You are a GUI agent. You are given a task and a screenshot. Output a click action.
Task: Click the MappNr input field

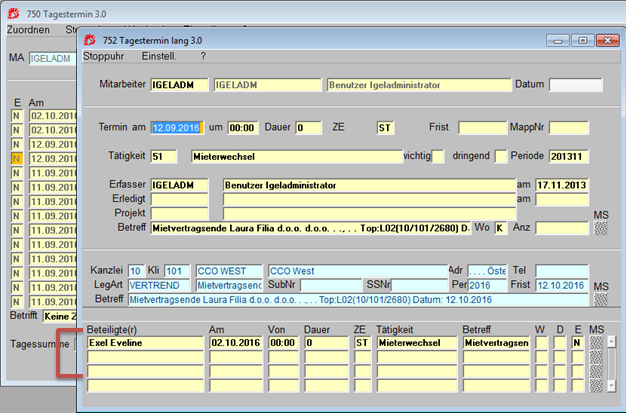pyautogui.click(x=569, y=128)
